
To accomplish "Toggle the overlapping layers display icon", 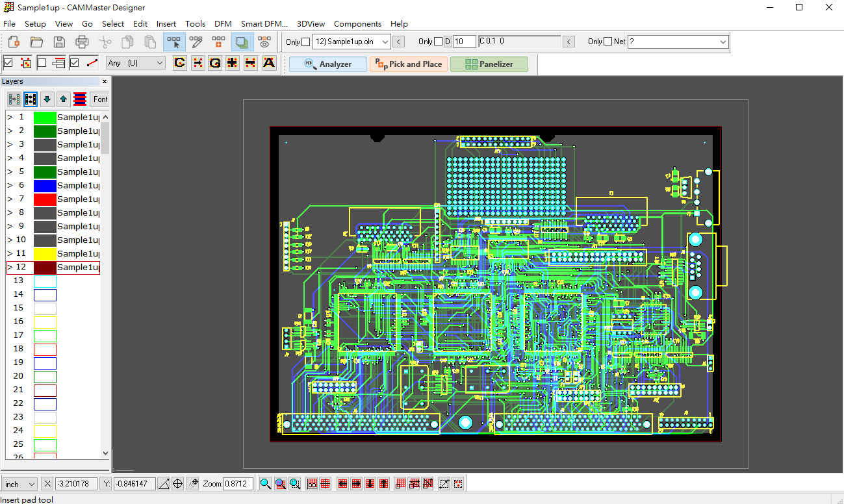I will [242, 42].
